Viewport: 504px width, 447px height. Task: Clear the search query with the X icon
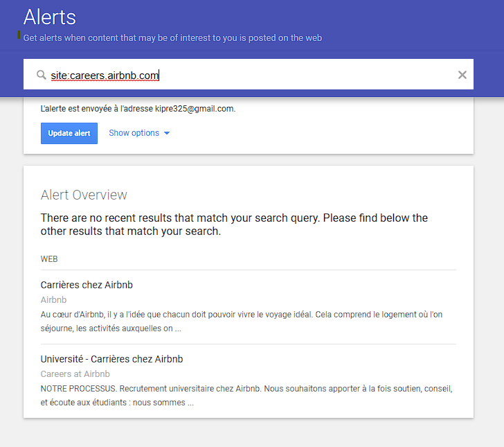pyautogui.click(x=462, y=75)
